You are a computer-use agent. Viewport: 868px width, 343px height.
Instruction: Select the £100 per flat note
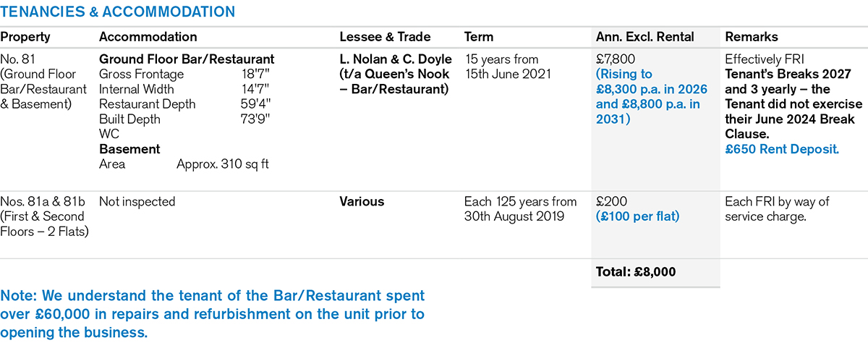pyautogui.click(x=637, y=216)
